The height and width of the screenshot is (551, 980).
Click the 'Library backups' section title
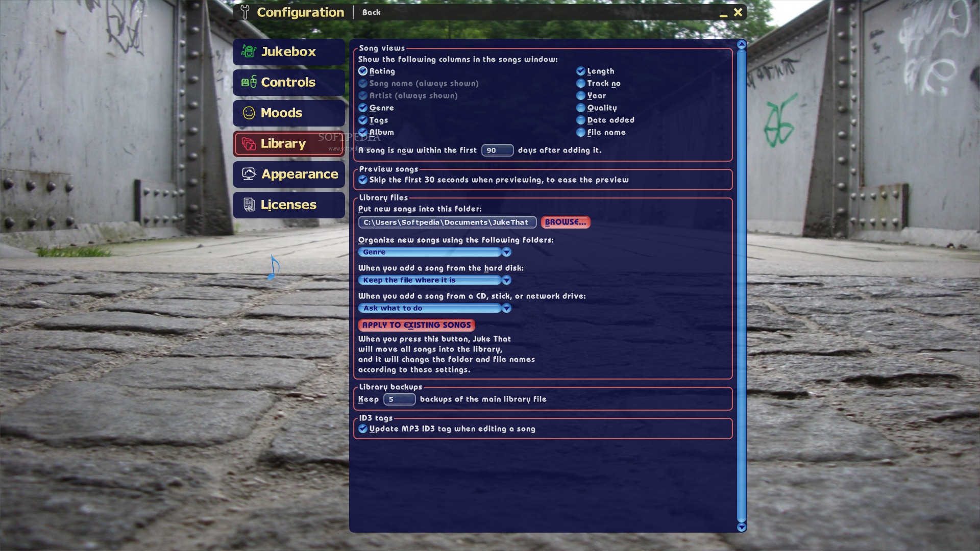[x=390, y=387]
